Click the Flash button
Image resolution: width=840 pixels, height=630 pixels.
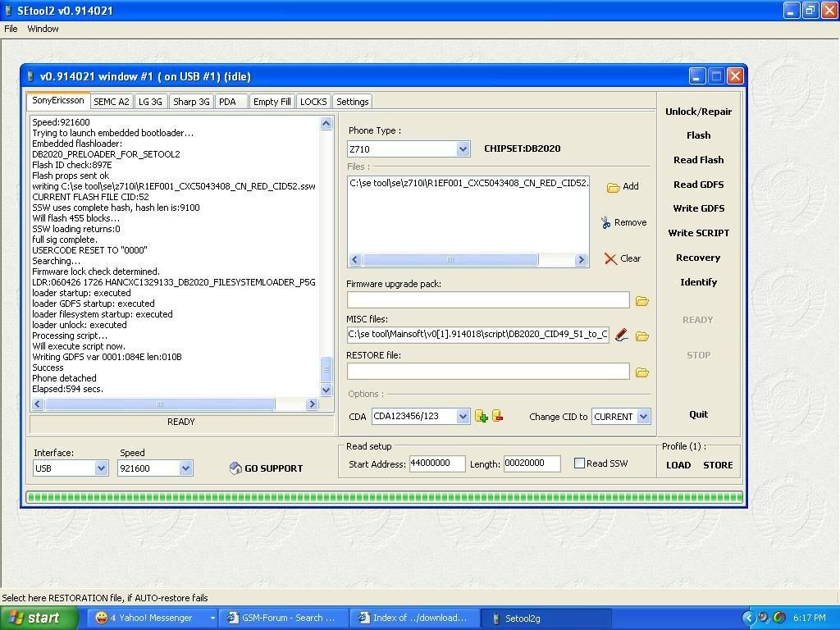(699, 135)
